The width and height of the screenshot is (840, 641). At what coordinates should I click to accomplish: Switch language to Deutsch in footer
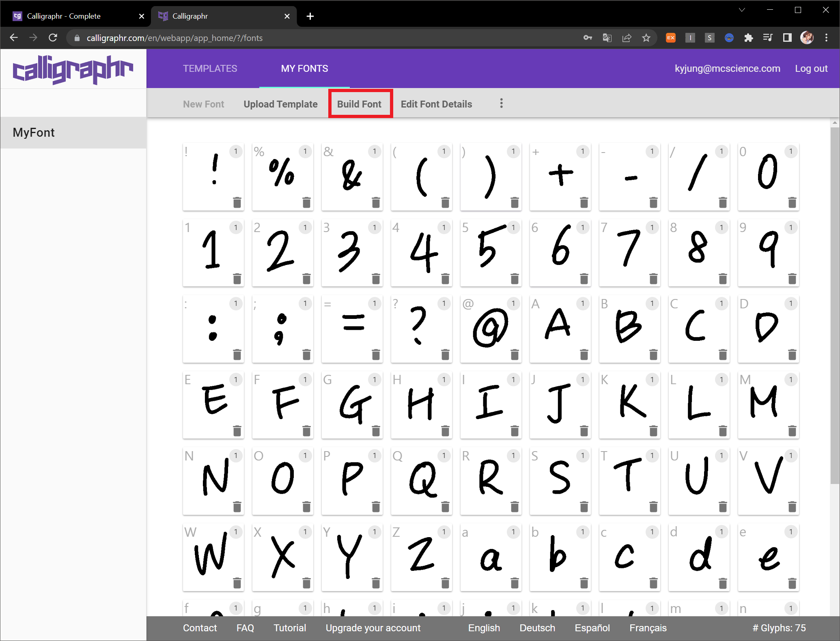point(537,628)
